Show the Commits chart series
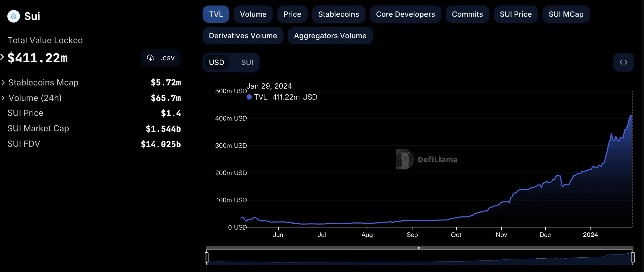 point(467,14)
